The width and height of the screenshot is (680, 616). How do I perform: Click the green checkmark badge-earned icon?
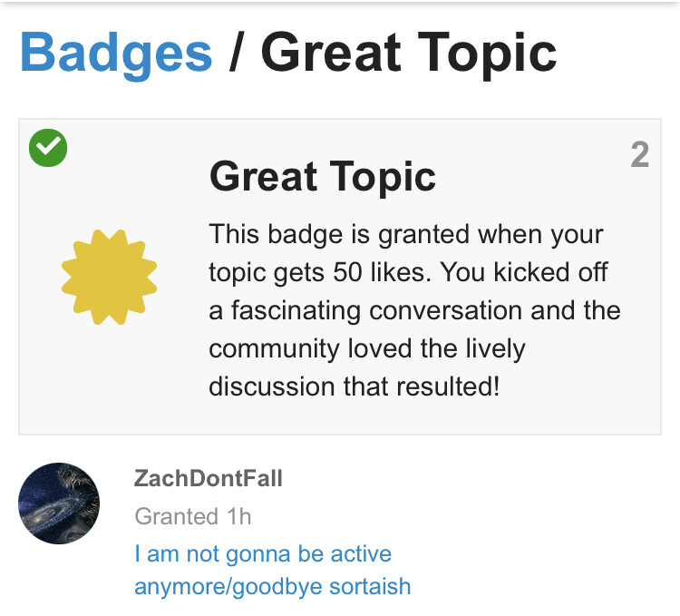point(47,147)
